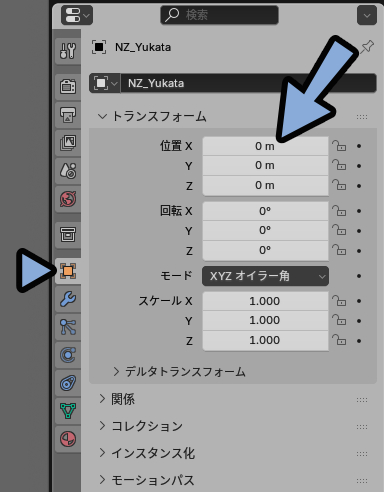Select the orange Object properties tab
384x492 pixels.
pyautogui.click(x=68, y=271)
